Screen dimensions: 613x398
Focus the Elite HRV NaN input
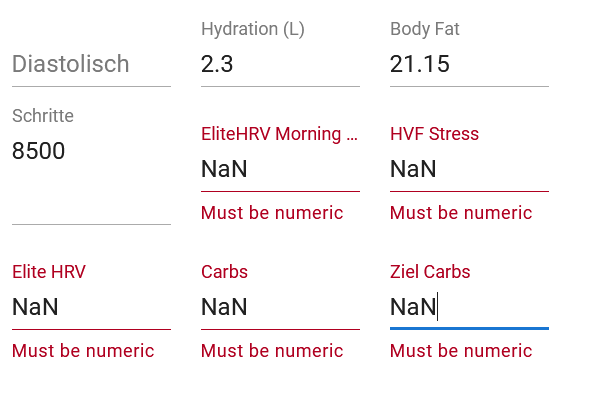click(91, 307)
